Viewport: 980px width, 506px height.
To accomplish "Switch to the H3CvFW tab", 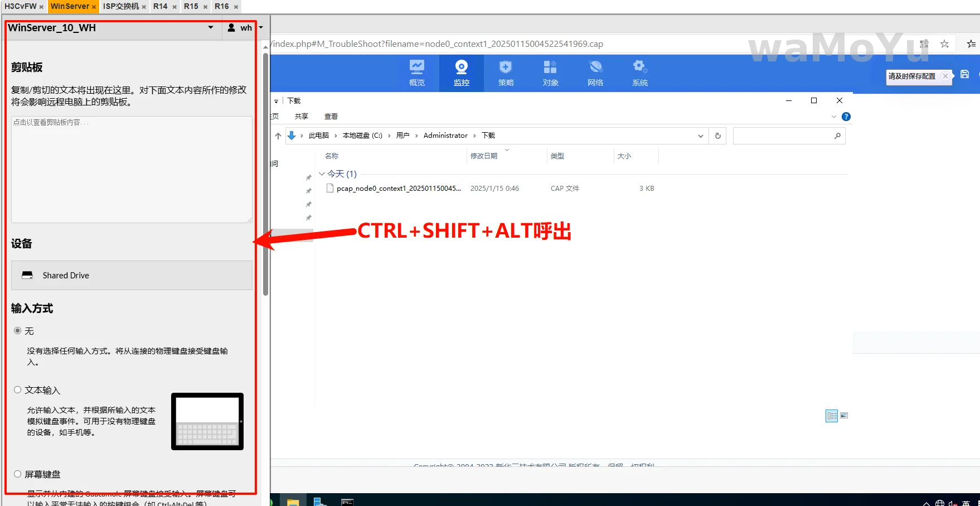I will point(21,6).
